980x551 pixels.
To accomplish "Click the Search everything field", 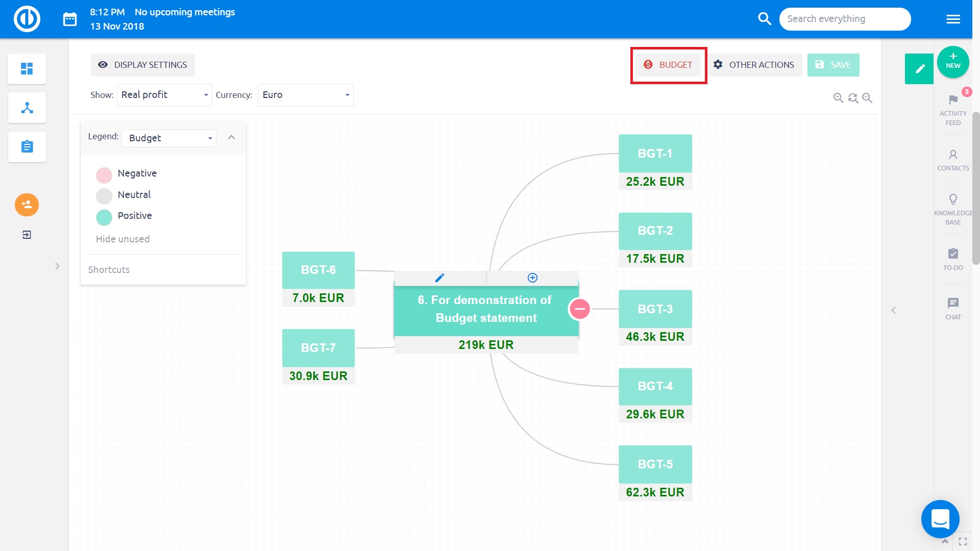I will pyautogui.click(x=845, y=19).
